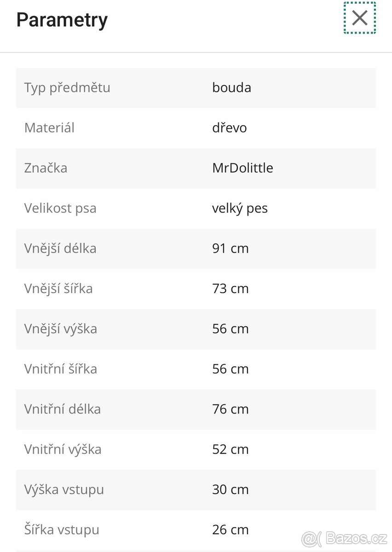Select the Typ předmětu row label
Screen dimensions: 392x552
(x=67, y=87)
